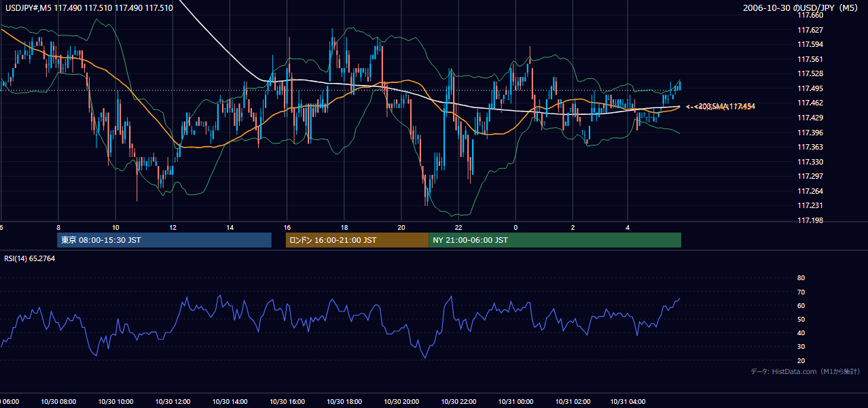Click the hour 18 label under the price chart
868x408 pixels.
pyautogui.click(x=344, y=227)
